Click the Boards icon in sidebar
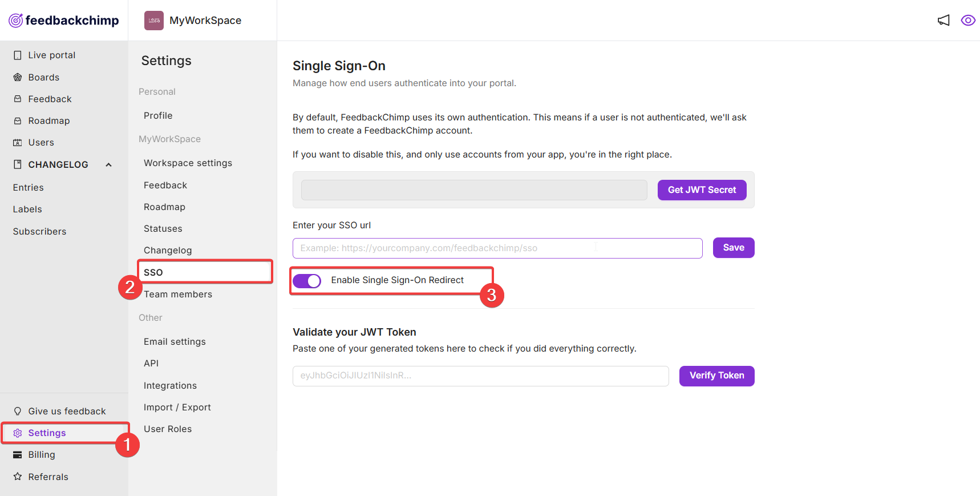Viewport: 980px width, 496px height. tap(18, 77)
